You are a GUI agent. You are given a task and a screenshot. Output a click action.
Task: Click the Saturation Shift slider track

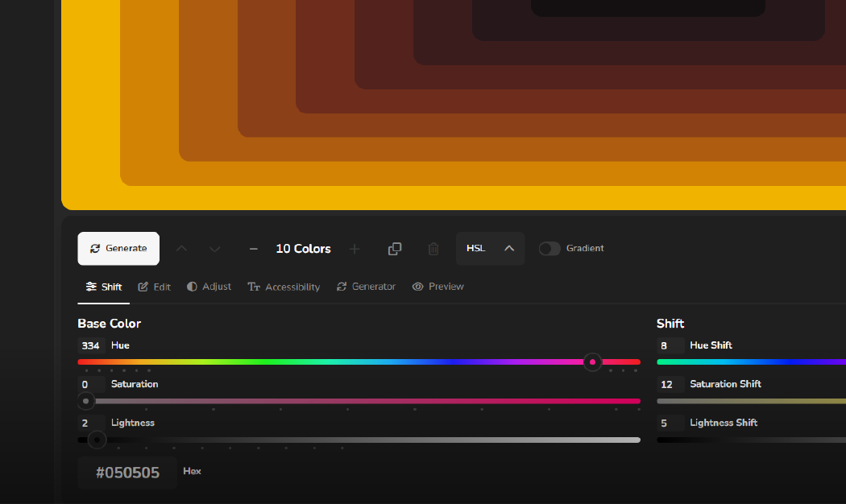(x=751, y=401)
